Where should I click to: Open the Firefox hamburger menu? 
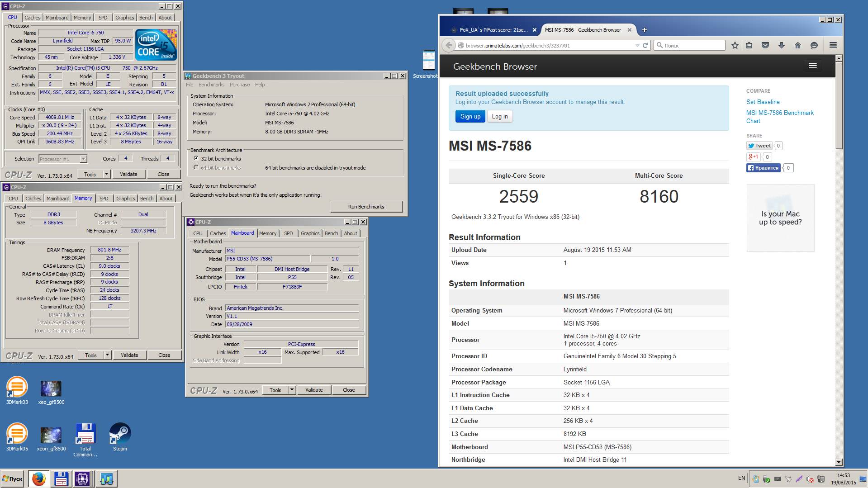tap(833, 45)
